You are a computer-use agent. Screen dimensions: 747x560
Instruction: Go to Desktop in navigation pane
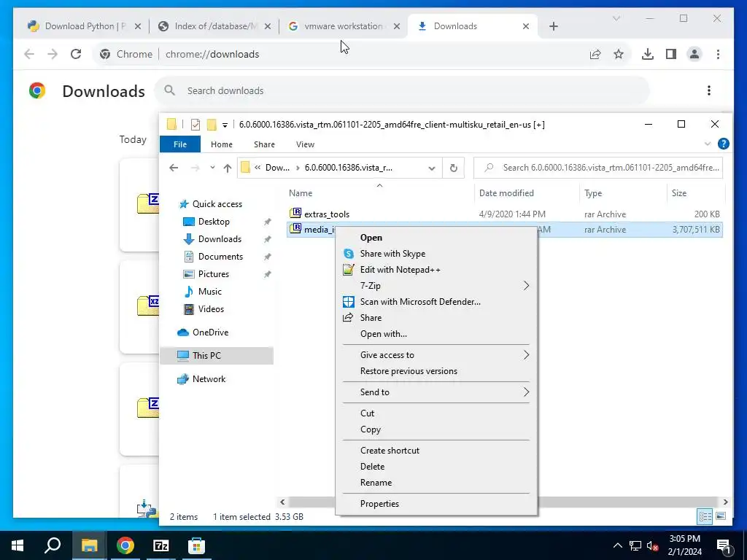point(214,222)
